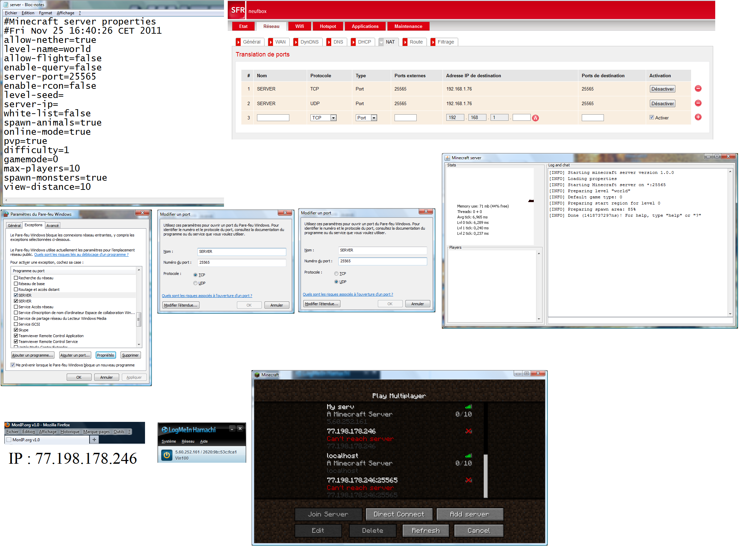This screenshot has width=753, height=560.
Task: Click green signal bars icon for localhost
Action: pyautogui.click(x=468, y=456)
